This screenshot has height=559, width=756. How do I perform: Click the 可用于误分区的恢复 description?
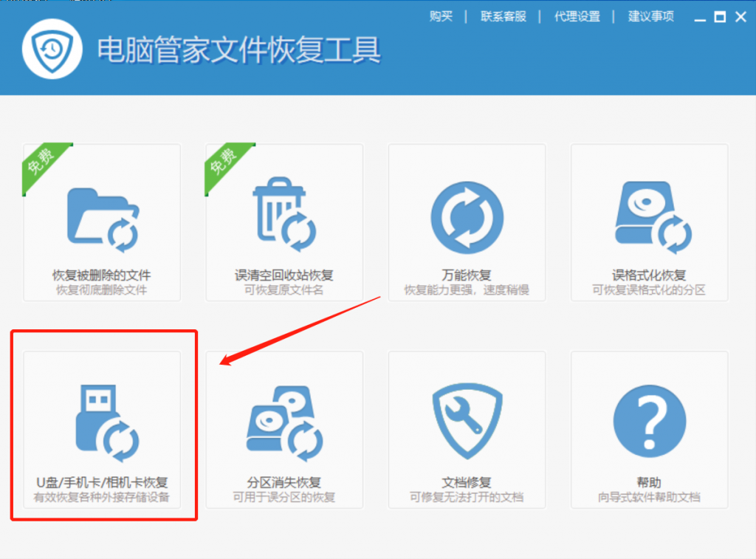pos(284,497)
